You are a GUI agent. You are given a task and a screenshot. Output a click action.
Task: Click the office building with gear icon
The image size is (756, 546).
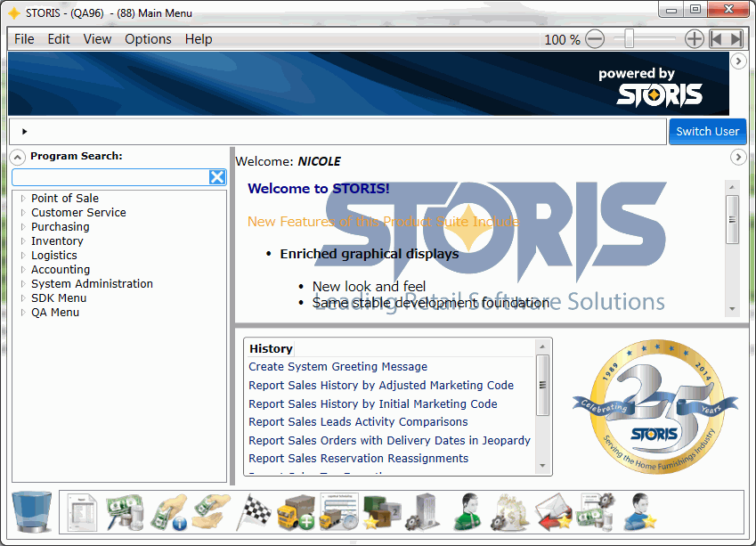[x=423, y=512]
